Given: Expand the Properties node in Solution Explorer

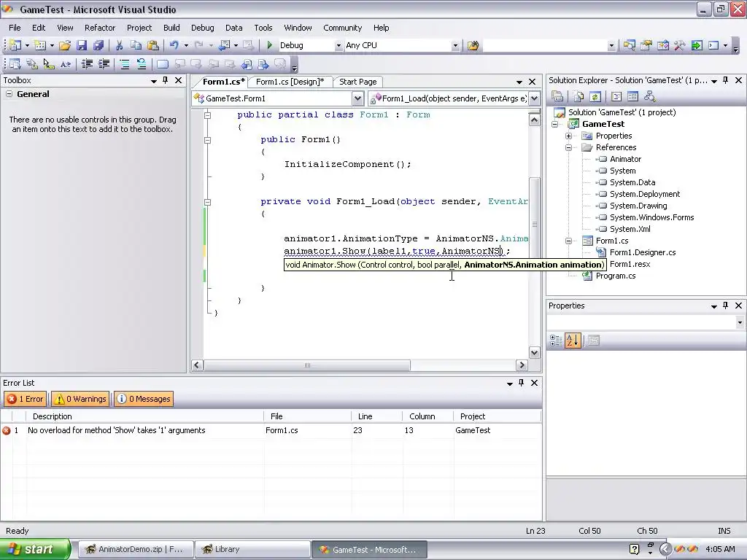Looking at the screenshot, I should pyautogui.click(x=568, y=136).
